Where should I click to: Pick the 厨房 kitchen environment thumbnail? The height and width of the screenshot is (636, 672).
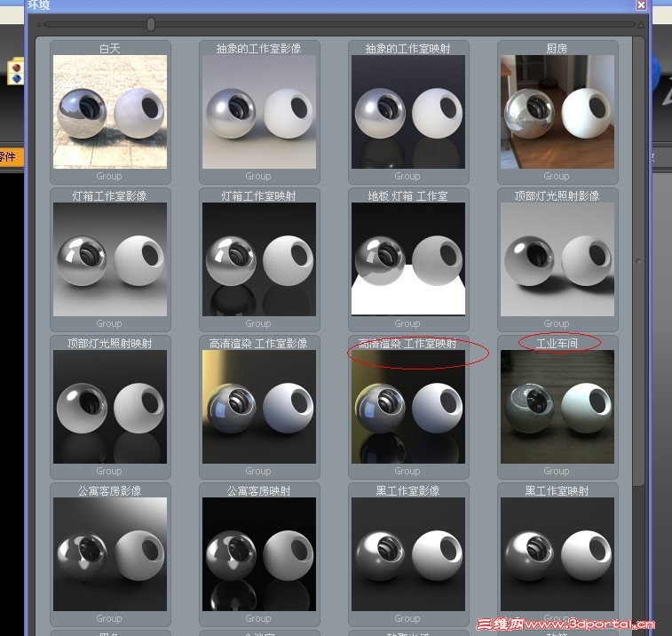(x=557, y=112)
